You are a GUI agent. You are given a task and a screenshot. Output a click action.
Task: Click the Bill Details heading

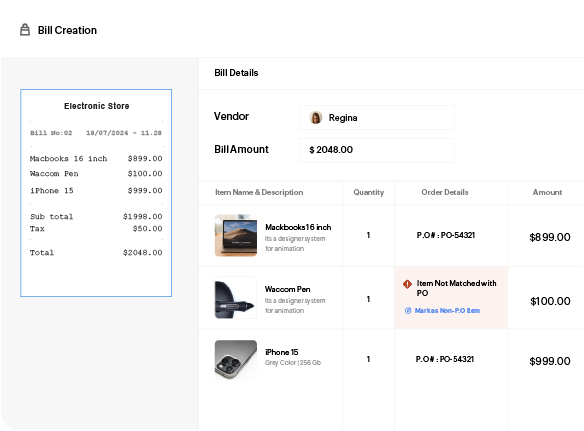[236, 73]
